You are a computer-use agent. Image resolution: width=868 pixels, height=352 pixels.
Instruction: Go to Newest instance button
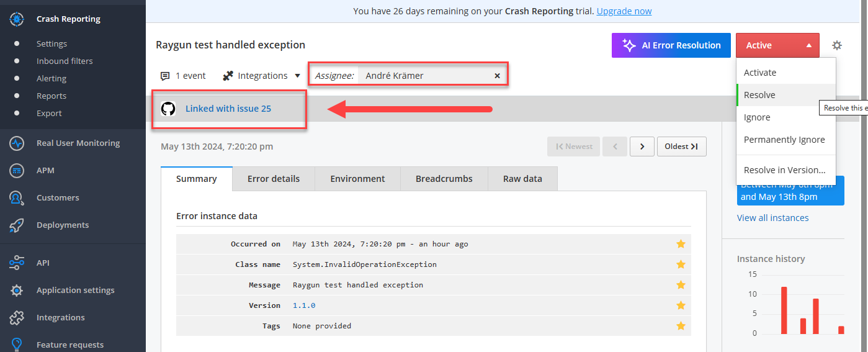[x=574, y=147]
